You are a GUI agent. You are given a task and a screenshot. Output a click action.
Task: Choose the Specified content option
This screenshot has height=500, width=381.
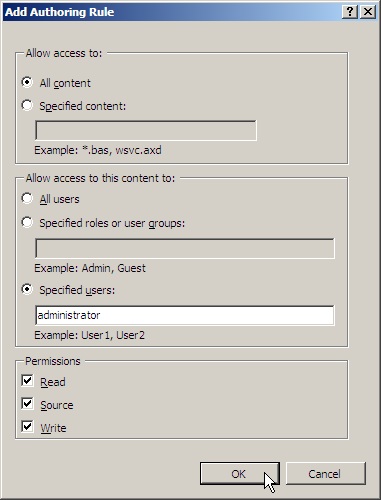(x=27, y=106)
